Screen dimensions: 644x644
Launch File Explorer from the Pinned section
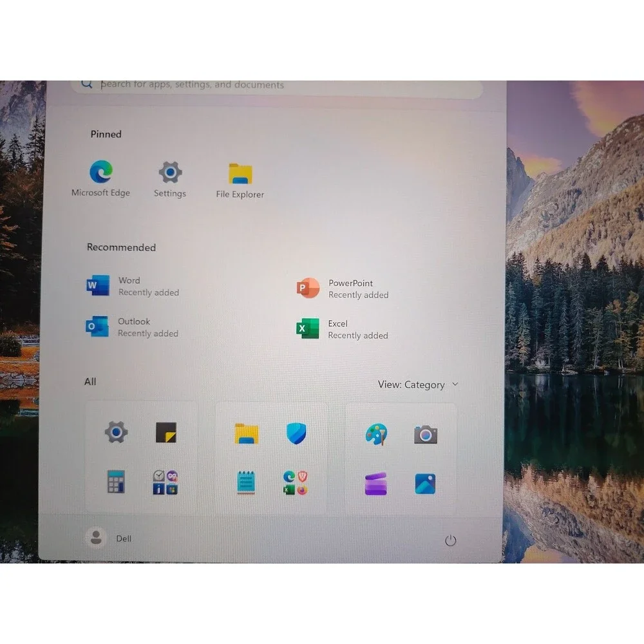(x=240, y=181)
